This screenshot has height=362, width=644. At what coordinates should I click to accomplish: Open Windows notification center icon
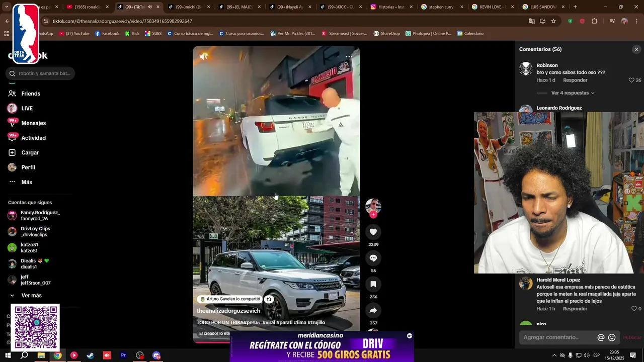click(x=633, y=355)
